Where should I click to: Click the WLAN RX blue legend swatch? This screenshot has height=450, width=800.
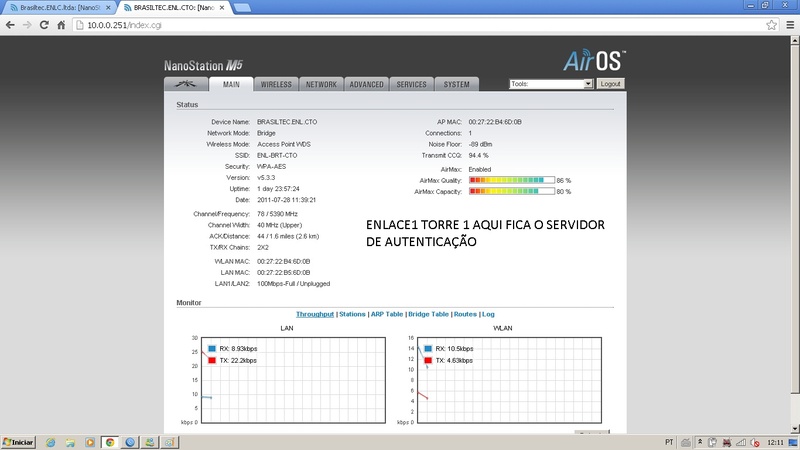428,348
